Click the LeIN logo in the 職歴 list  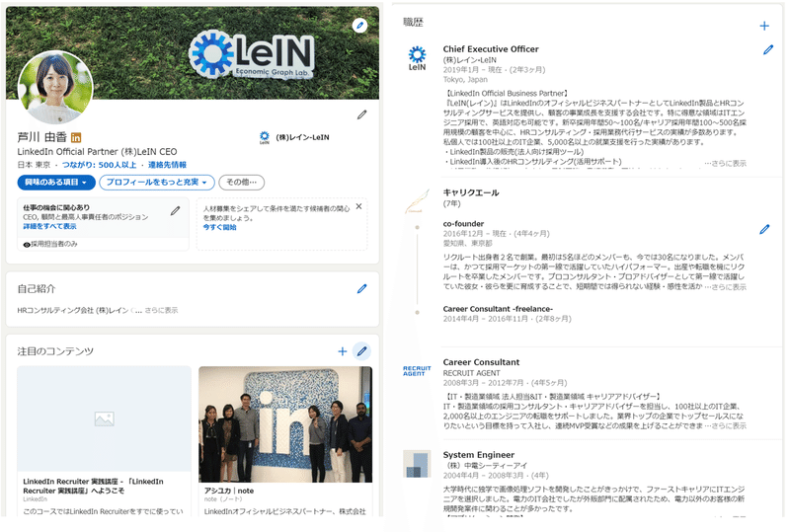pyautogui.click(x=417, y=58)
